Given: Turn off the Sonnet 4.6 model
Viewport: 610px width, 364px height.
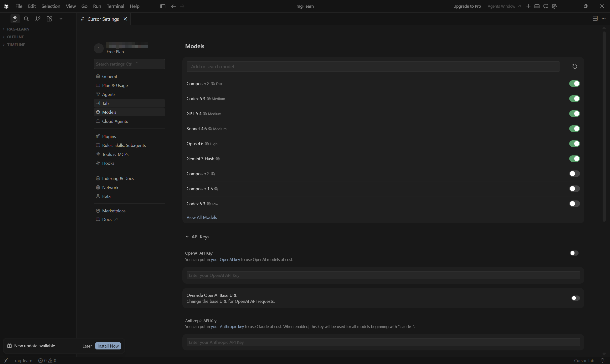Looking at the screenshot, I should point(574,128).
